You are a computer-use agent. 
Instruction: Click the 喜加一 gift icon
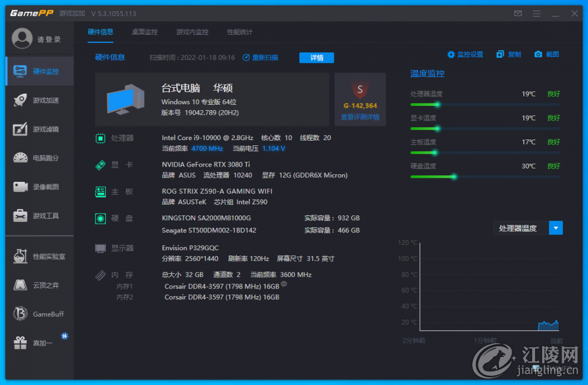[x=20, y=343]
